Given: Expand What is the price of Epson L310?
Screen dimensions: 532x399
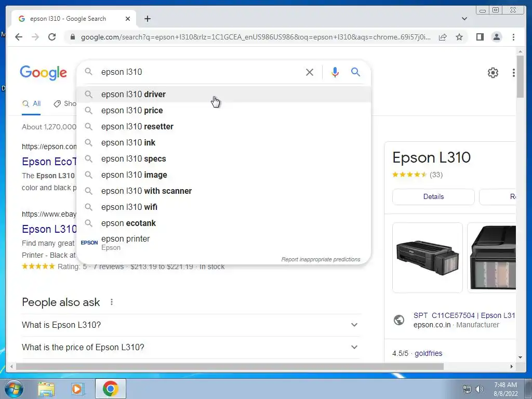Looking at the screenshot, I should tap(191, 348).
